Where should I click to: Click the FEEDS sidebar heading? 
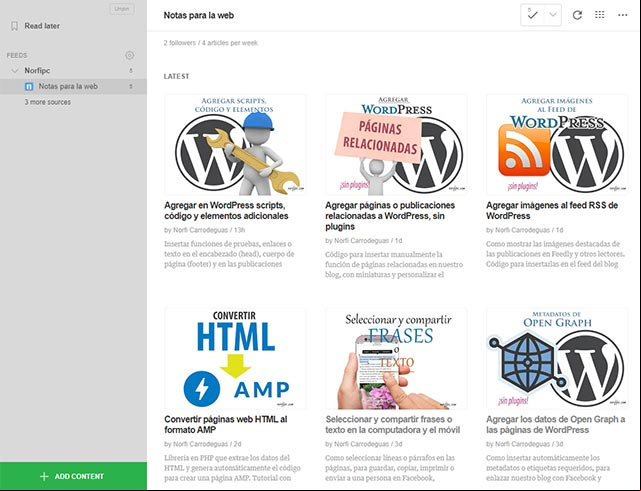tap(17, 55)
